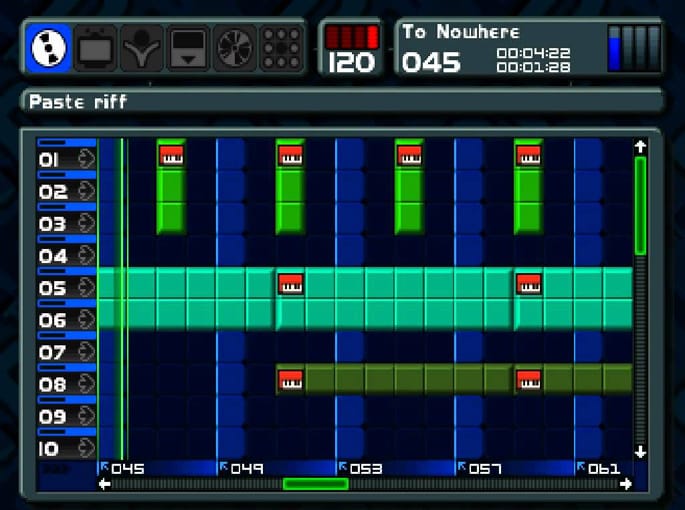
Task: Click the 00:04:22 total time readout
Action: [533, 53]
